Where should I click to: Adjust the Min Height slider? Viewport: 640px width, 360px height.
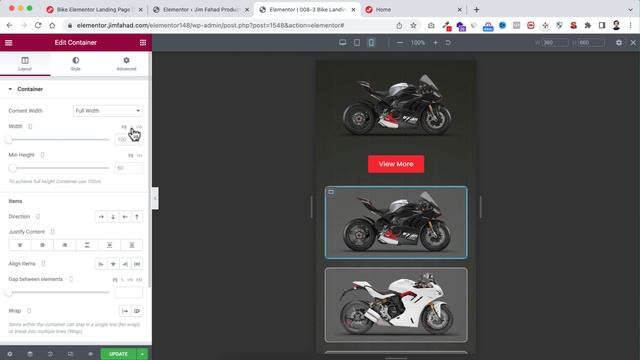[x=59, y=168]
